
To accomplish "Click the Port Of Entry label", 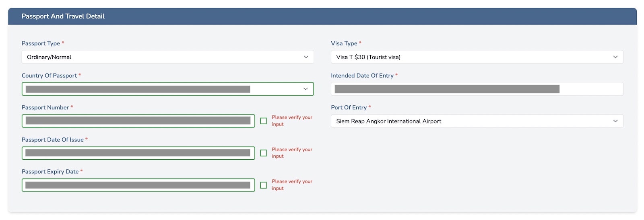I will [x=349, y=107].
